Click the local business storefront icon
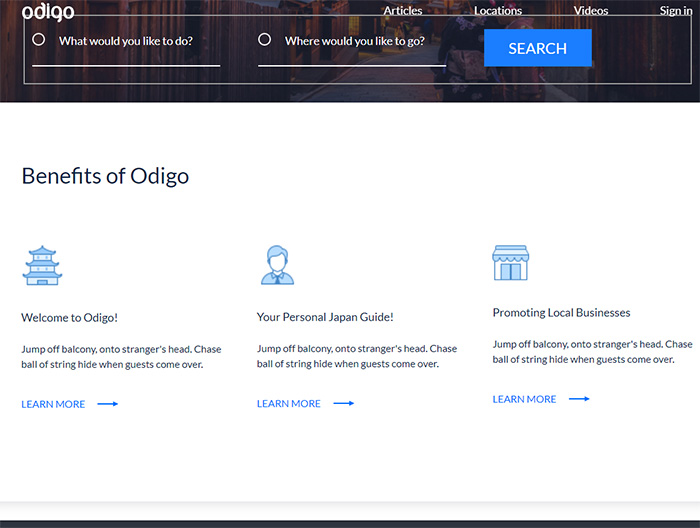This screenshot has height=528, width=700. pos(511,263)
